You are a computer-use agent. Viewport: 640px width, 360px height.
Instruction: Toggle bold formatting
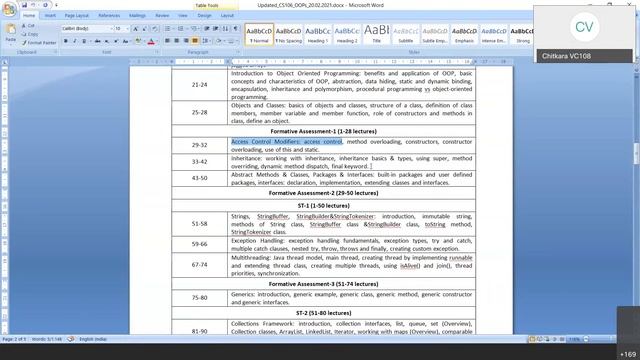[x=66, y=41]
